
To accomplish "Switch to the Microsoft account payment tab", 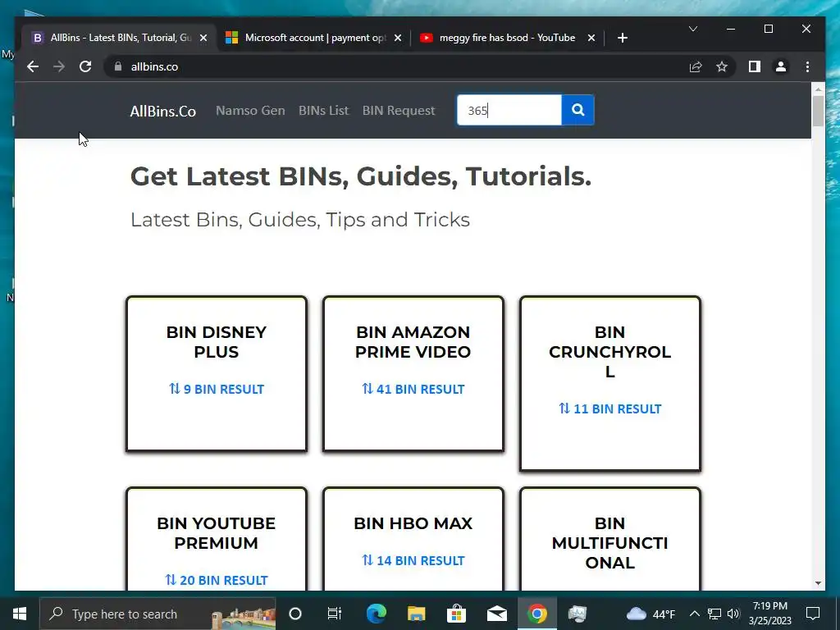I will [x=313, y=38].
